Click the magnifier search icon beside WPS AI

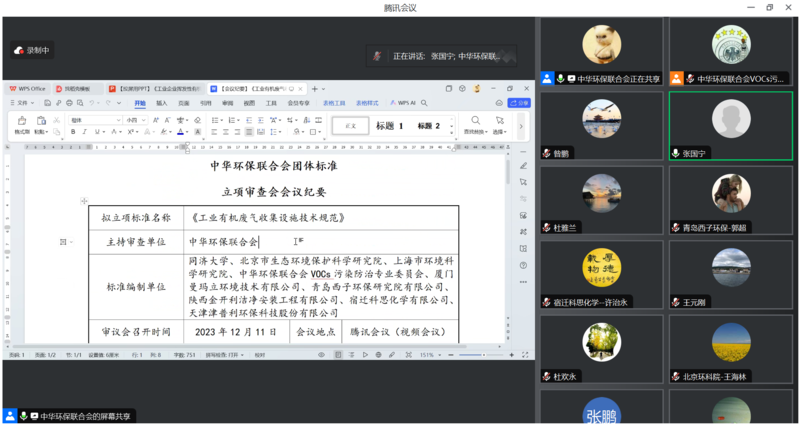[424, 103]
